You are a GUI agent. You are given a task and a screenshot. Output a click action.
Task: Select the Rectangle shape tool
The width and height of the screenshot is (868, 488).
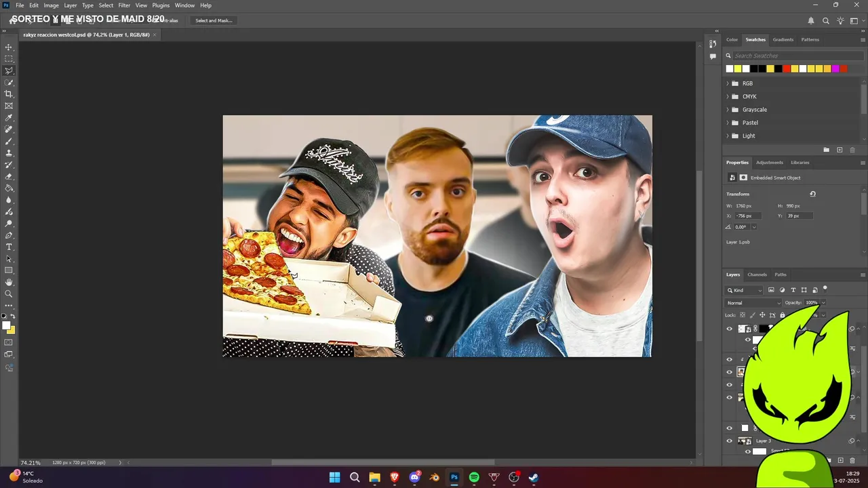9,270
